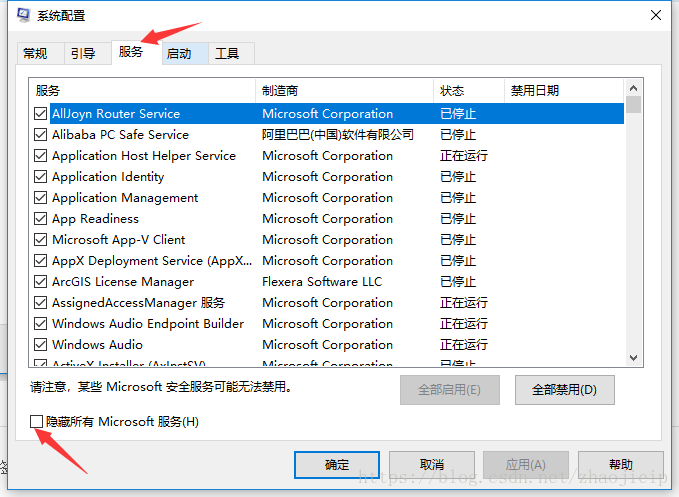
Task: Select Application Host Helper Service name
Action: tap(144, 156)
